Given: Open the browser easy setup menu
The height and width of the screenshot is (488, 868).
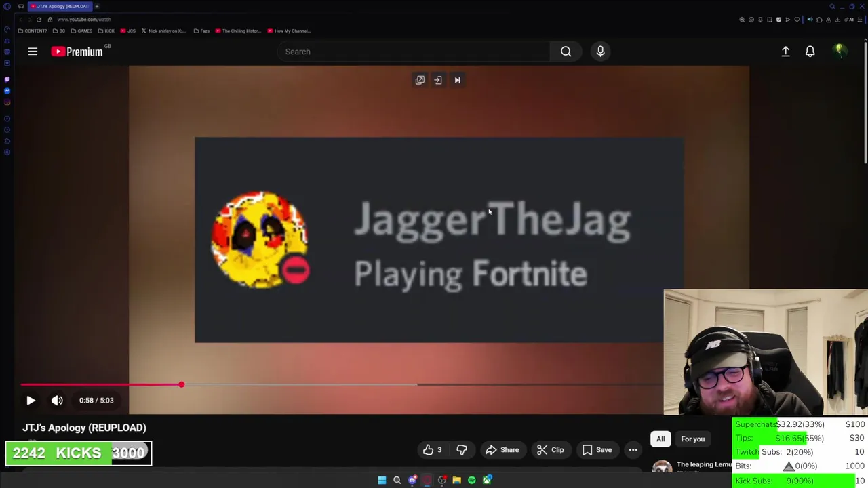Looking at the screenshot, I should click(860, 20).
